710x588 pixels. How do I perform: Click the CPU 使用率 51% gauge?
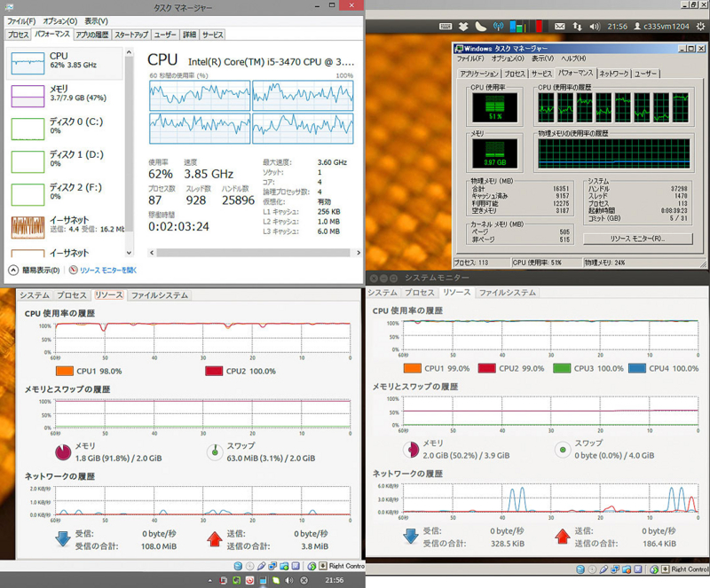click(x=495, y=107)
